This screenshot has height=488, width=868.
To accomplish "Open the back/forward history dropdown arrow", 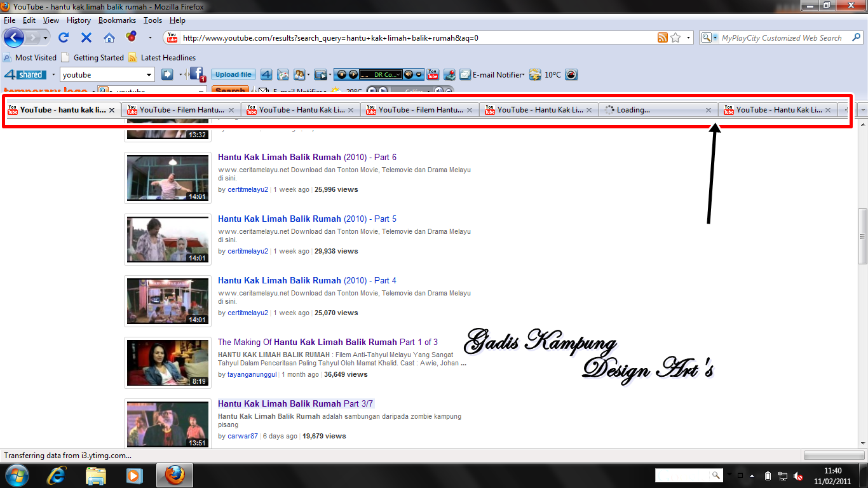I will click(x=45, y=38).
